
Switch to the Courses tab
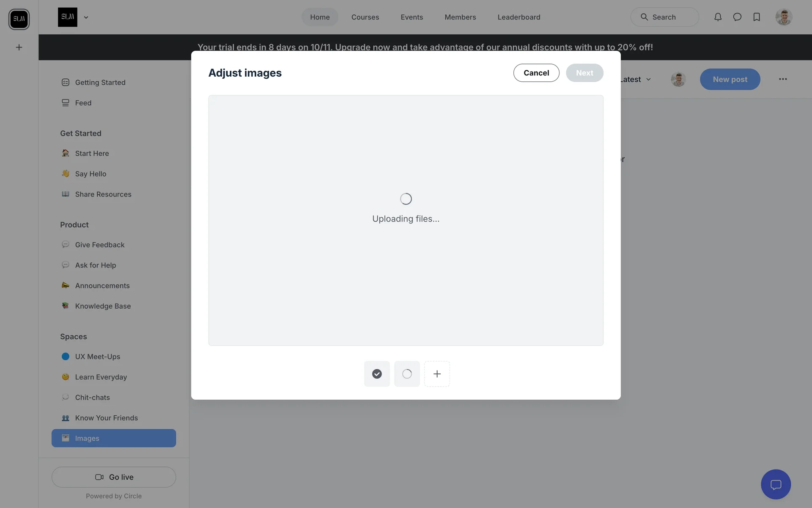click(365, 17)
